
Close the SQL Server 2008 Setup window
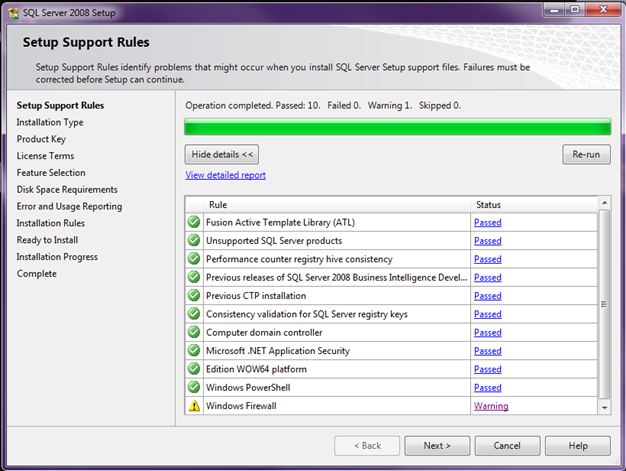click(x=603, y=10)
